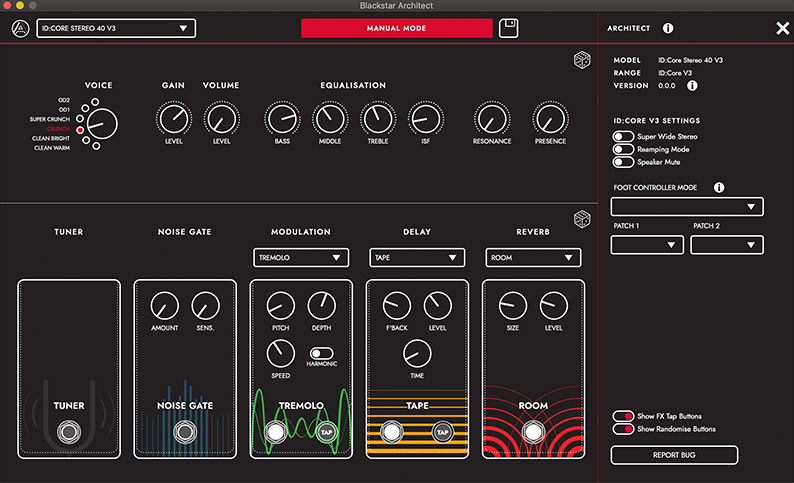This screenshot has width=794, height=483.
Task: Toggle Reamping Mode switch
Action: (621, 149)
